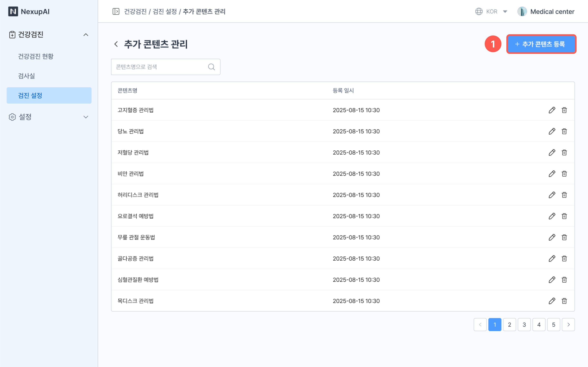Image resolution: width=588 pixels, height=367 pixels.
Task: Open the Medical center profile
Action: pos(546,11)
